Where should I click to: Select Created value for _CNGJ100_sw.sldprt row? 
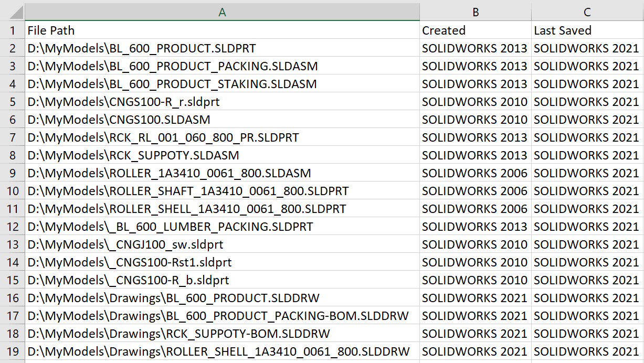point(476,244)
